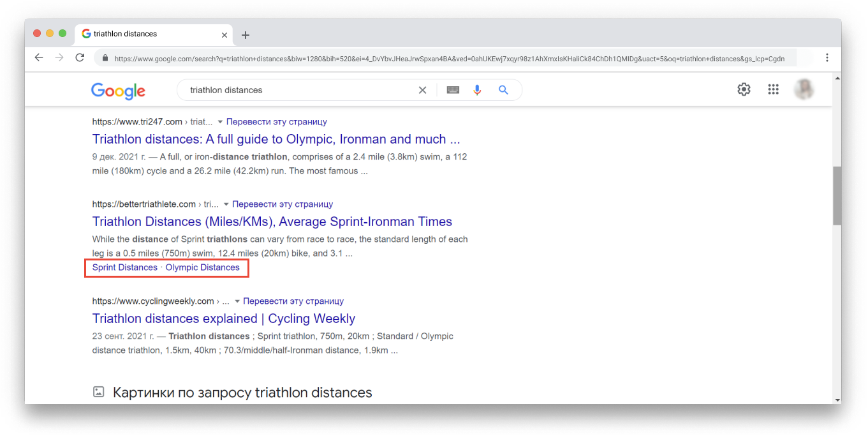The height and width of the screenshot is (443, 868).
Task: Click the blue search magnifier icon
Action: click(503, 90)
